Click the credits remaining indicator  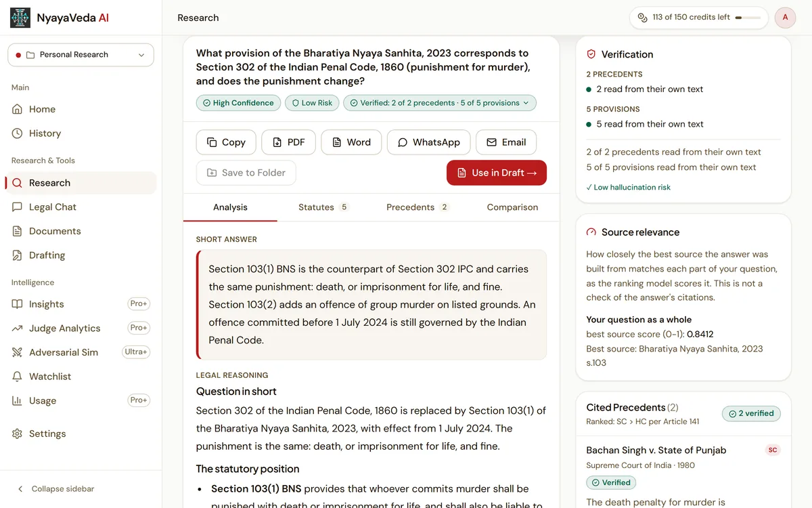(698, 18)
